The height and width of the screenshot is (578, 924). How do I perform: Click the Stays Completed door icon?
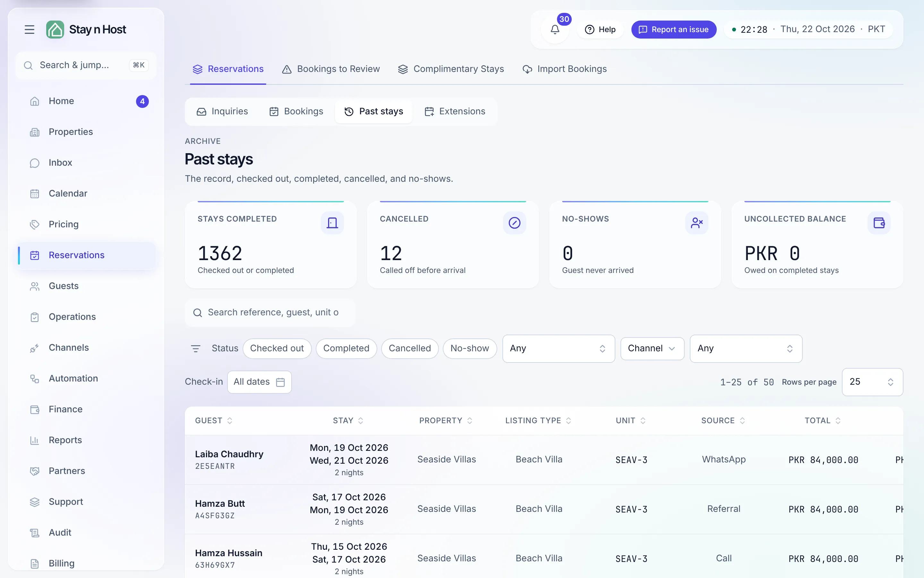pos(332,223)
